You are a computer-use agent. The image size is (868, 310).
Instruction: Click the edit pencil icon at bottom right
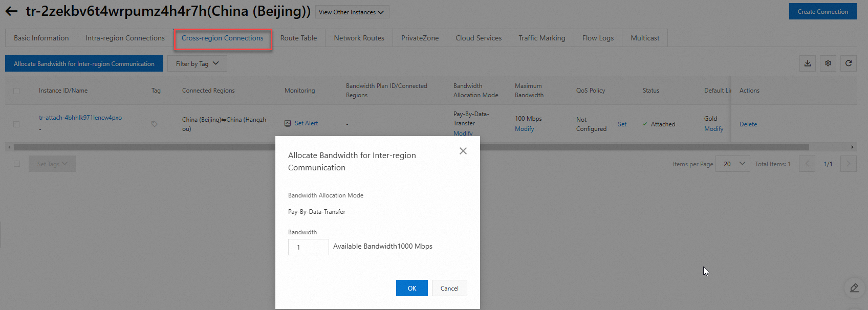854,288
